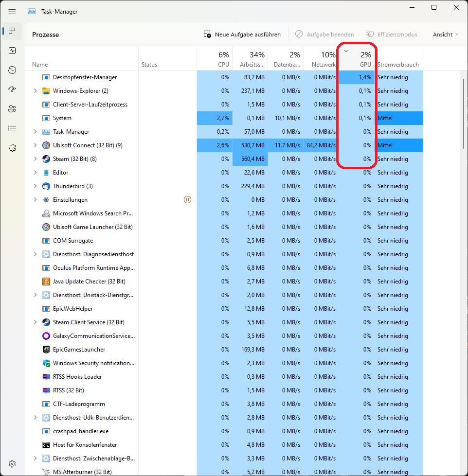Open the Details list sidebar icon
Screen dimensions: 468x476
click(12, 128)
